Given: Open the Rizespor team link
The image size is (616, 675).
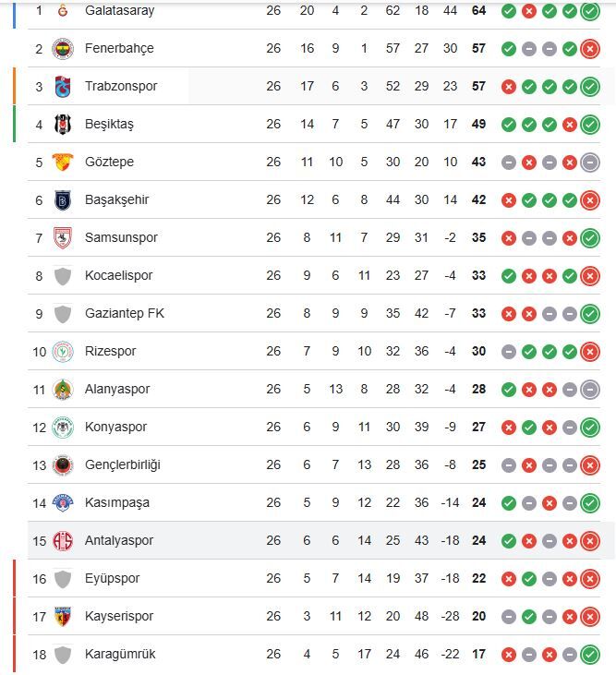Looking at the screenshot, I should coord(110,351).
